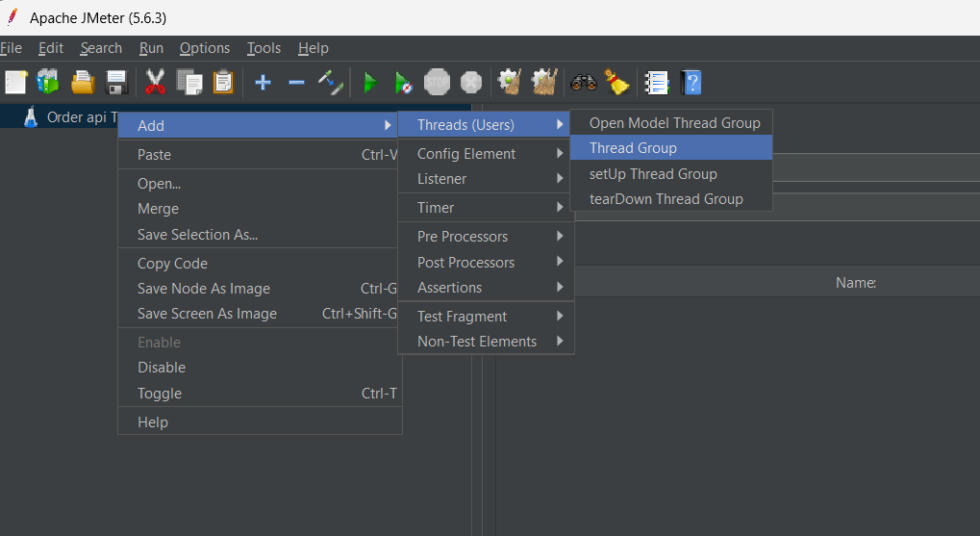Screen dimensions: 980x536
Task: Click Start no pauses icon
Action: pos(403,82)
